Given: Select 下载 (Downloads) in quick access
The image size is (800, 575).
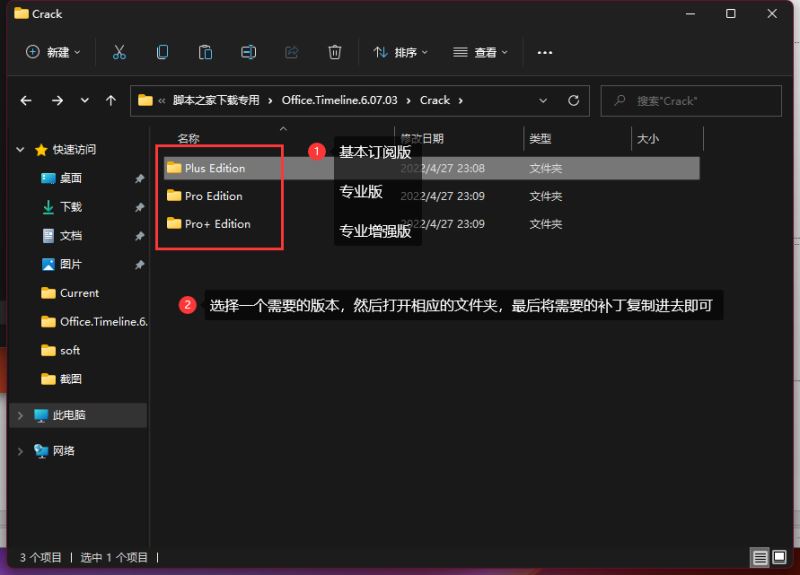Looking at the screenshot, I should (x=70, y=207).
